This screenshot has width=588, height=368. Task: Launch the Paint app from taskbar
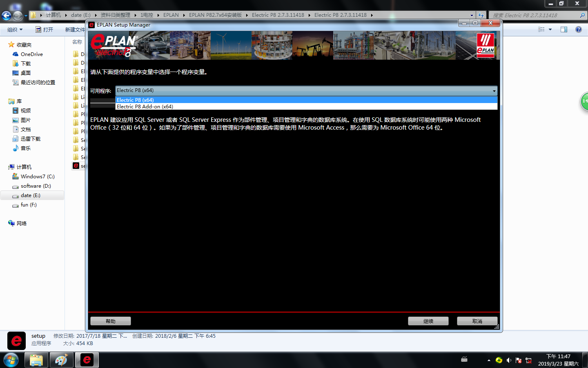point(61,360)
